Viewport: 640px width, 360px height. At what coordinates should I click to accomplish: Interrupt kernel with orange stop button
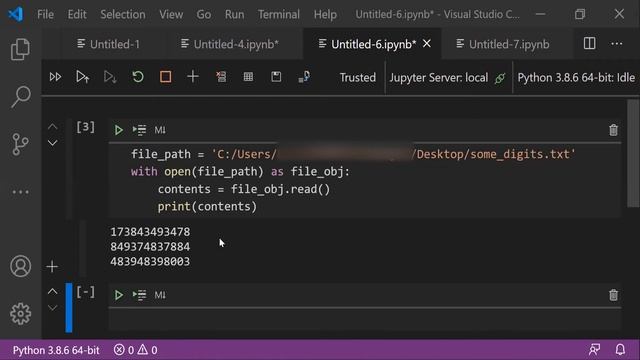(x=165, y=77)
